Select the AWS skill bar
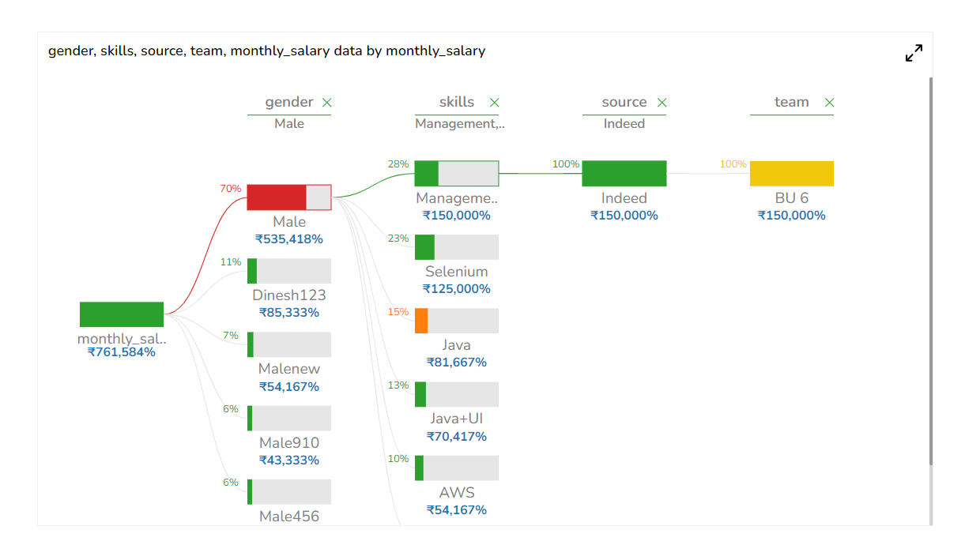 pyautogui.click(x=456, y=468)
